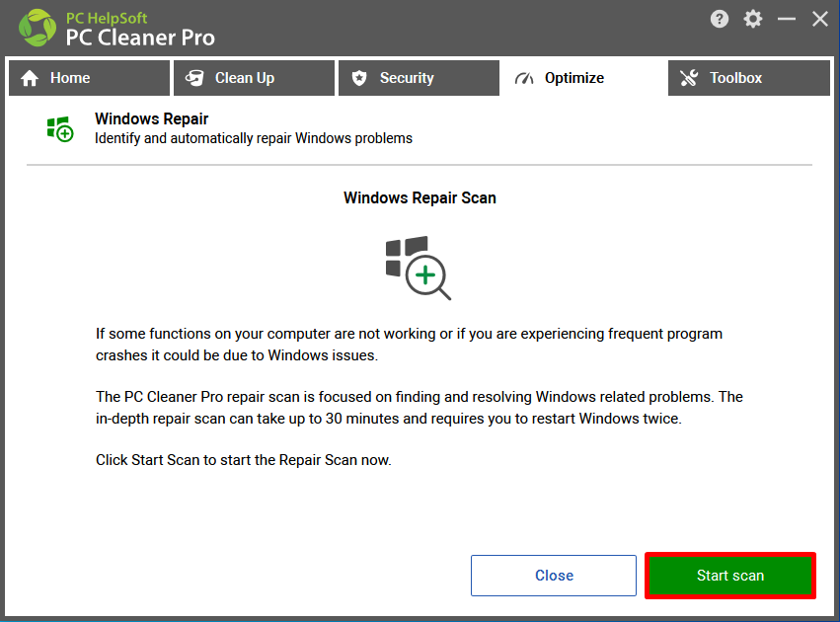Open the Security tab
This screenshot has height=622, width=840.
[x=419, y=78]
